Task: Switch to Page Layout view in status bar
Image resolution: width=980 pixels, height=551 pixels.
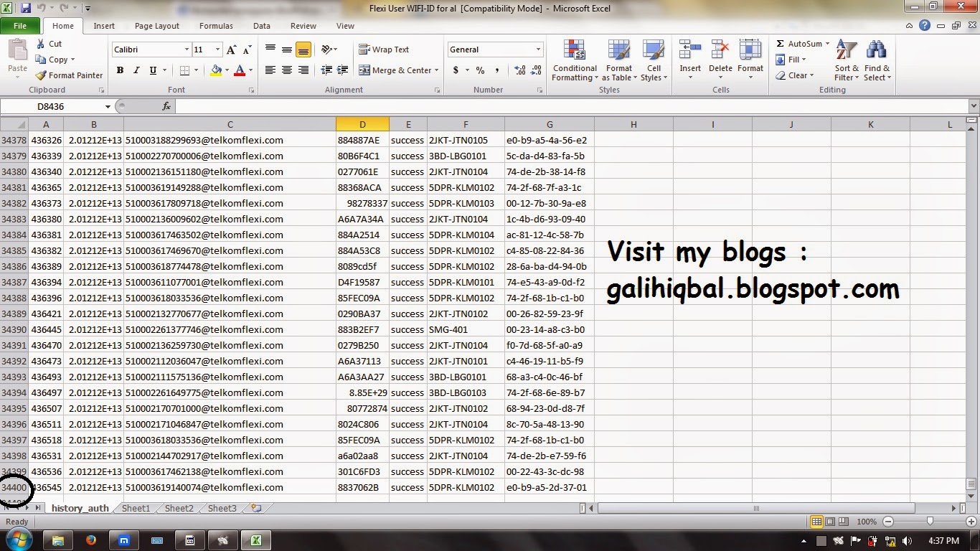Action: pyautogui.click(x=830, y=522)
